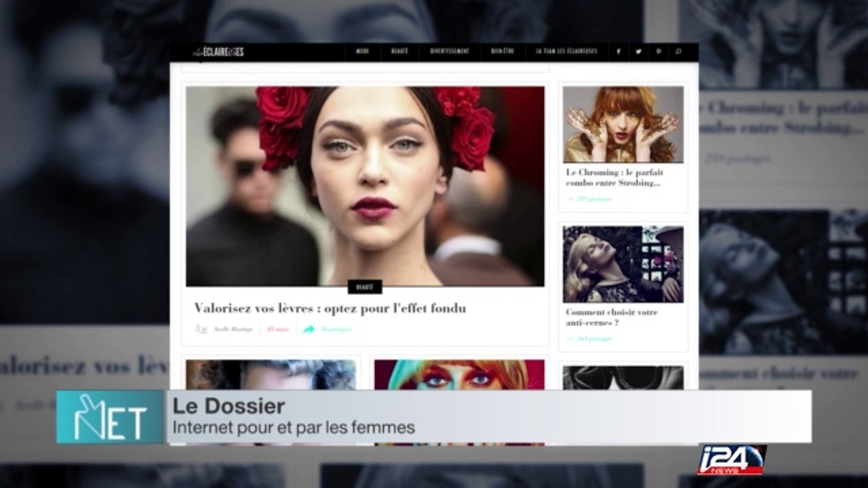The width and height of the screenshot is (868, 488).
Task: Visit the Pinterest page icon
Action: 658,52
